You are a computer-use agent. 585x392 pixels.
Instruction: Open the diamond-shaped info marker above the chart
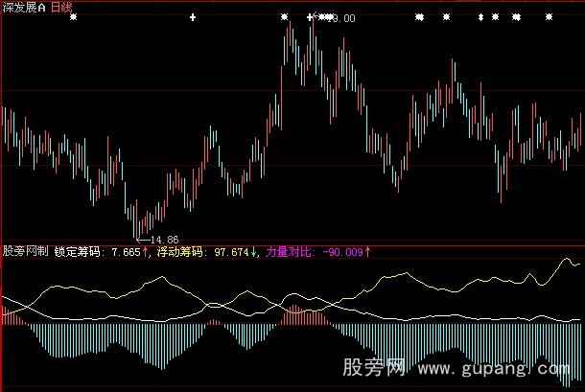[480, 17]
